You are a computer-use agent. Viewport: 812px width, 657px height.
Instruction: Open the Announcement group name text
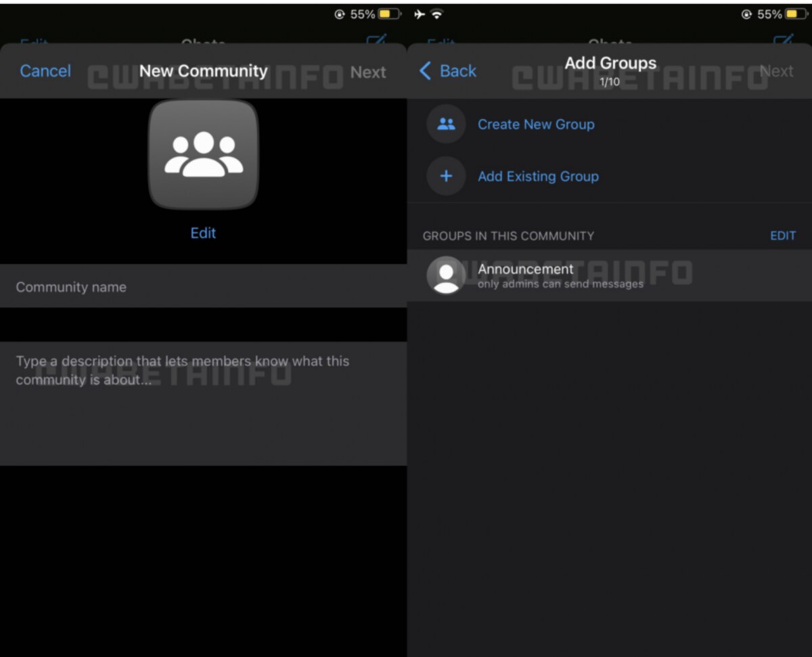[525, 269]
